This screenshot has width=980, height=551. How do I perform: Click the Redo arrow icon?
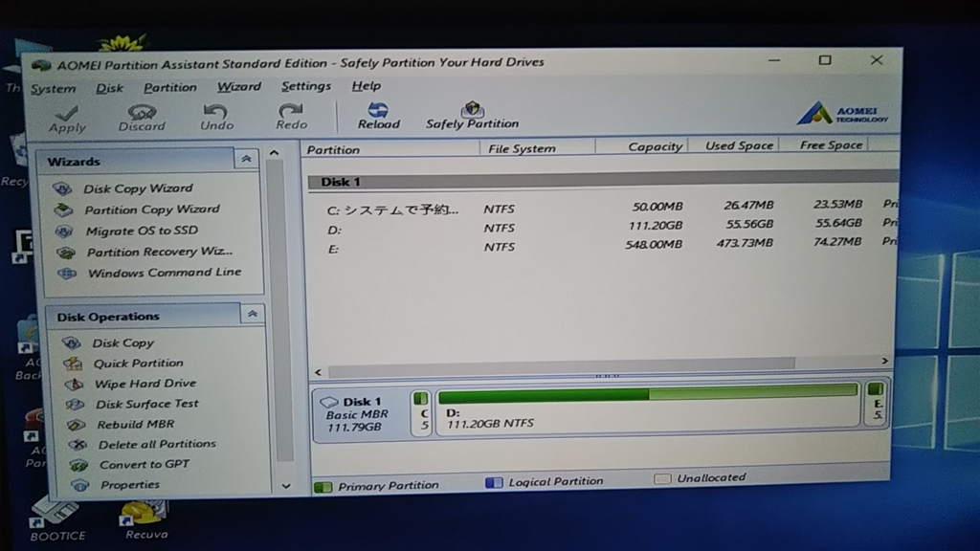coord(291,111)
